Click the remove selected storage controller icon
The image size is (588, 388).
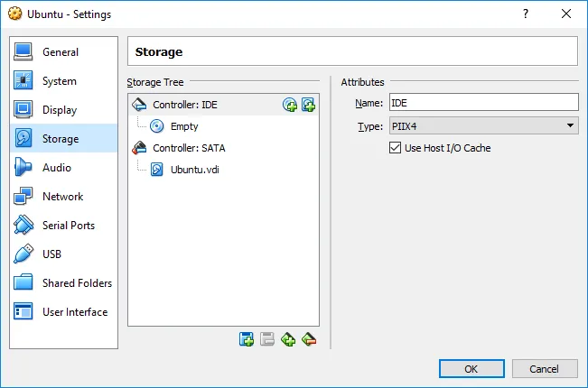[x=309, y=339]
